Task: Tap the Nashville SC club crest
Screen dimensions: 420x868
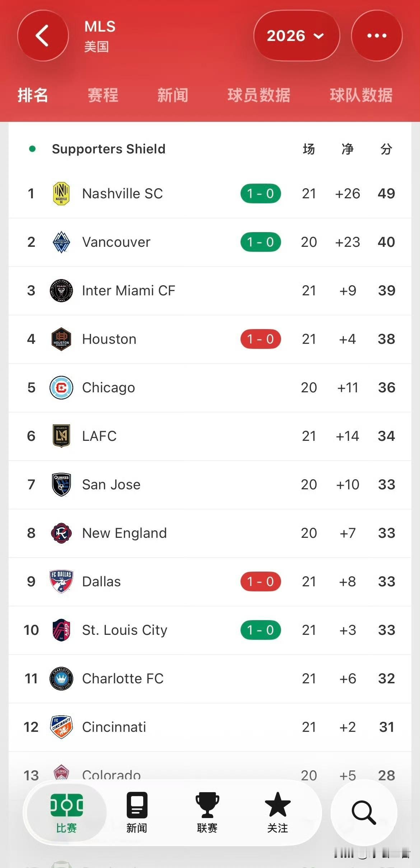Action: (61, 194)
